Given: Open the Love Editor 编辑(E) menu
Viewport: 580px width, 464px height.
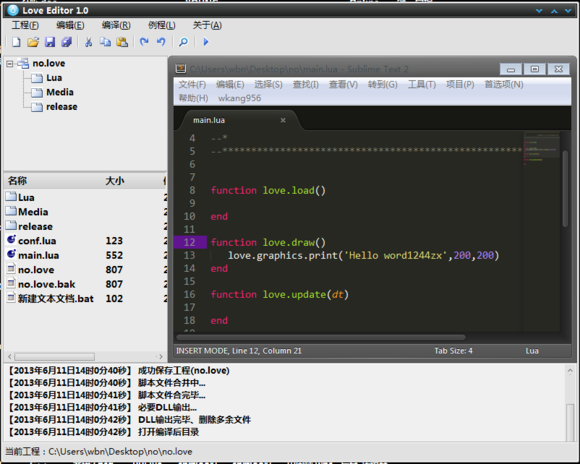Looking at the screenshot, I should point(70,25).
